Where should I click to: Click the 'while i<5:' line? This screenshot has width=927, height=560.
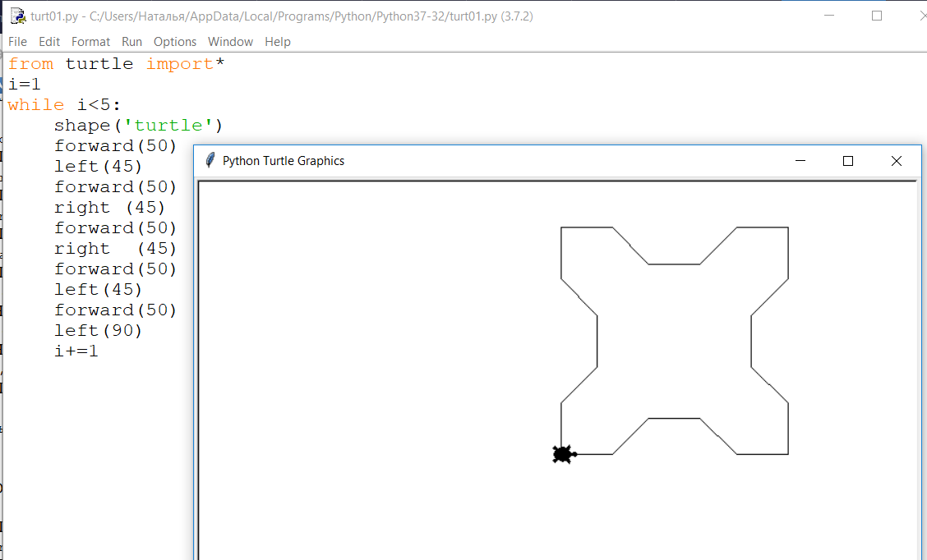[x=64, y=105]
